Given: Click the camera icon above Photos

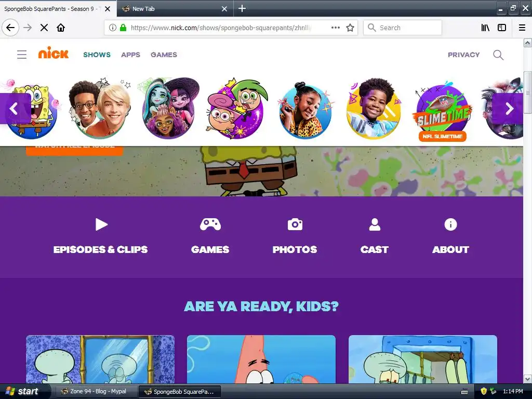Looking at the screenshot, I should 295,224.
